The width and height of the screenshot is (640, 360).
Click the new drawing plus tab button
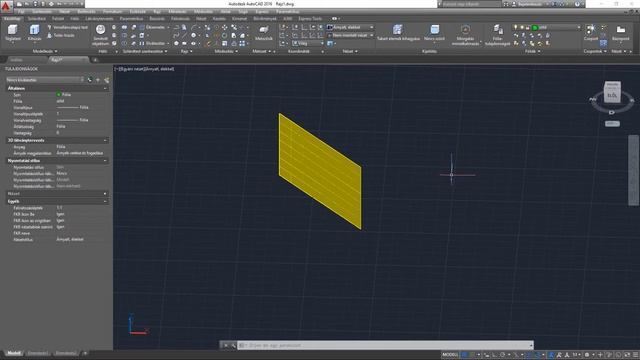(95, 60)
